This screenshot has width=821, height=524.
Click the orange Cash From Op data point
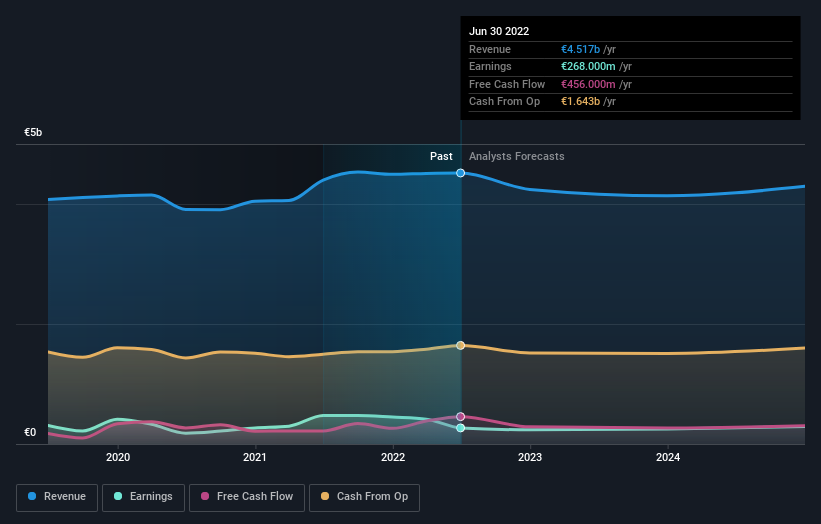click(460, 345)
